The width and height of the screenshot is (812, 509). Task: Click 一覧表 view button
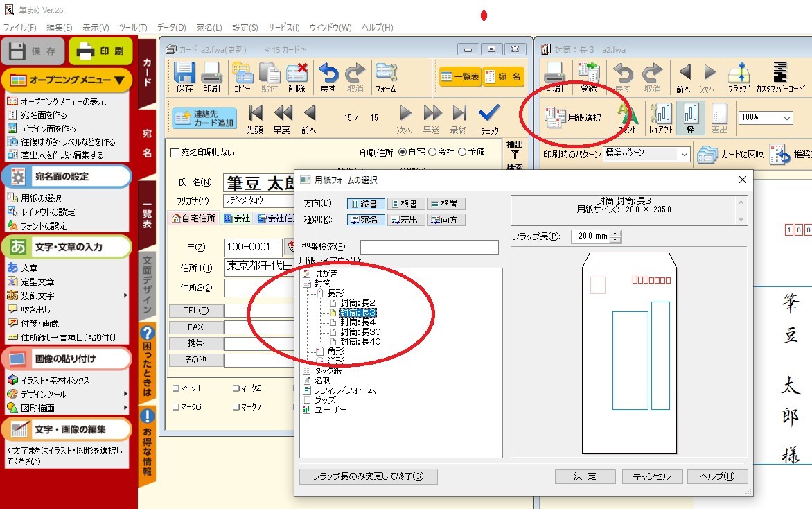coord(460,77)
